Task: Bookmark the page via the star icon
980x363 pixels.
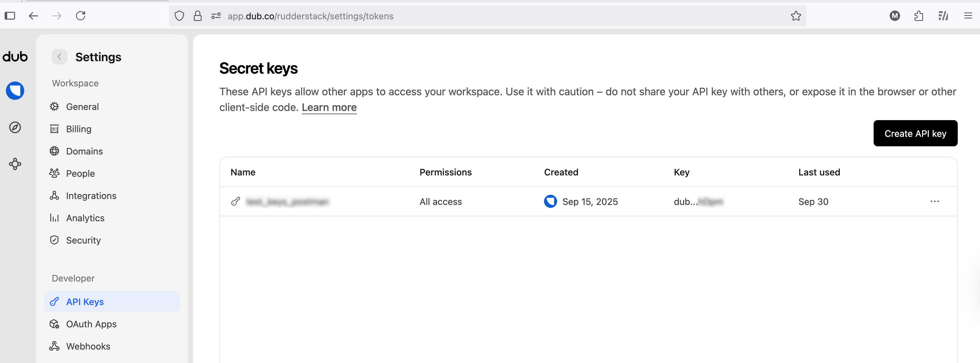Action: [796, 16]
